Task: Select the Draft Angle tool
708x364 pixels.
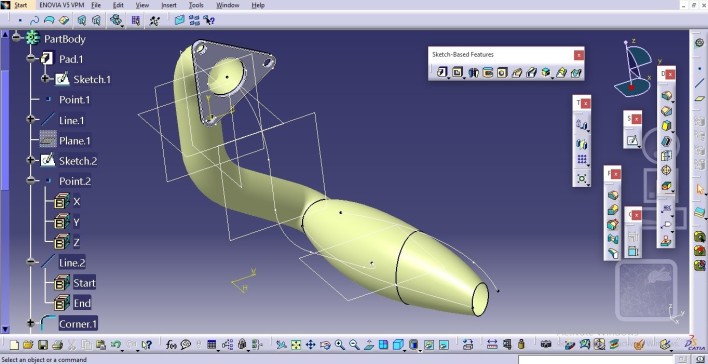Action: tap(666, 126)
